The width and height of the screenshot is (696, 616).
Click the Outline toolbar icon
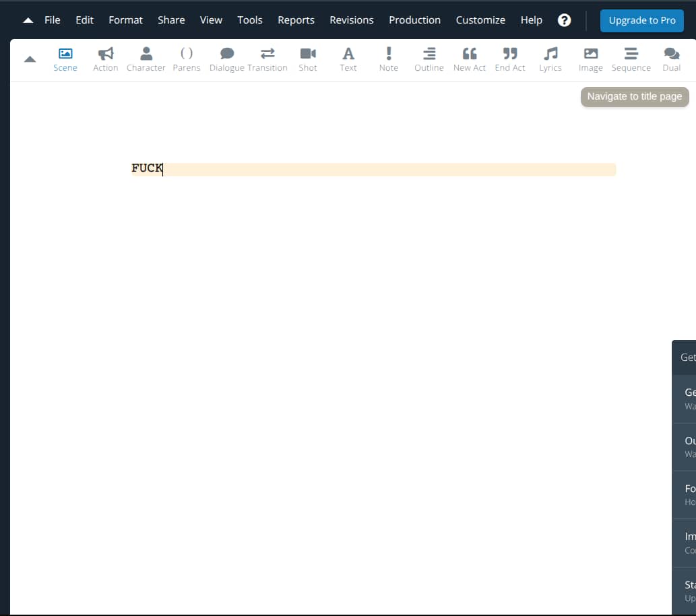pyautogui.click(x=429, y=59)
